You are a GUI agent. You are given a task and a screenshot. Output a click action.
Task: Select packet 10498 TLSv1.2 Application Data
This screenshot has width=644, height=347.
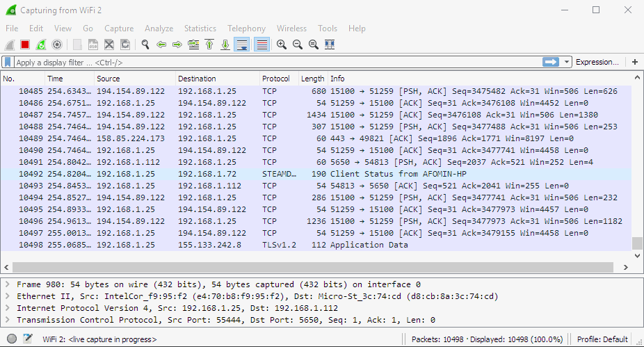click(316, 245)
